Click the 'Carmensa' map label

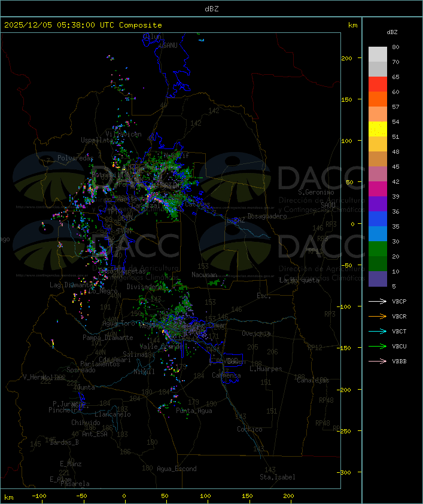tap(226, 375)
